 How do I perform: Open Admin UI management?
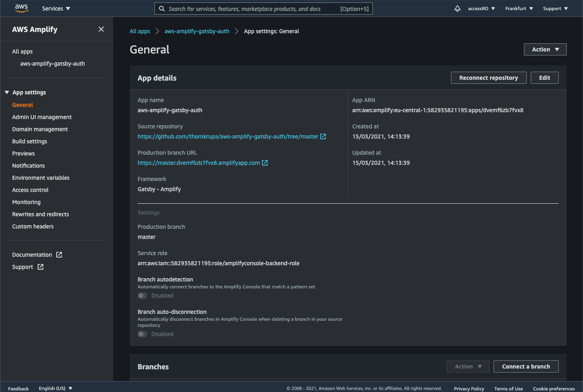(42, 117)
